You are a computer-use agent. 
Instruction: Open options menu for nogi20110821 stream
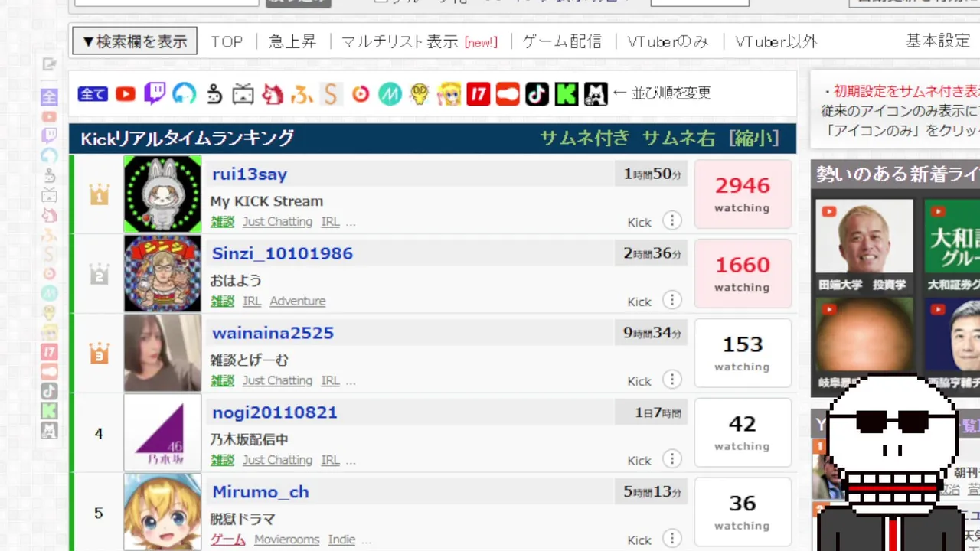pos(671,460)
